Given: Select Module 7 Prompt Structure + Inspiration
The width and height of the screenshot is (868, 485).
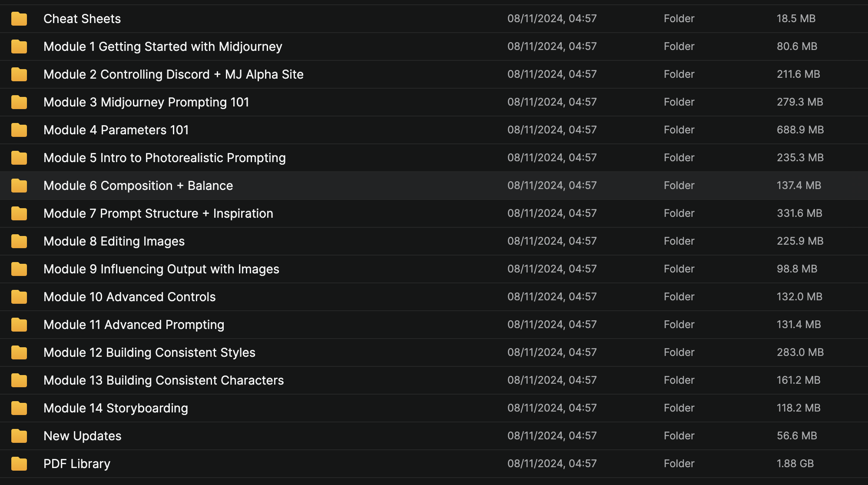Looking at the screenshot, I should coord(158,213).
